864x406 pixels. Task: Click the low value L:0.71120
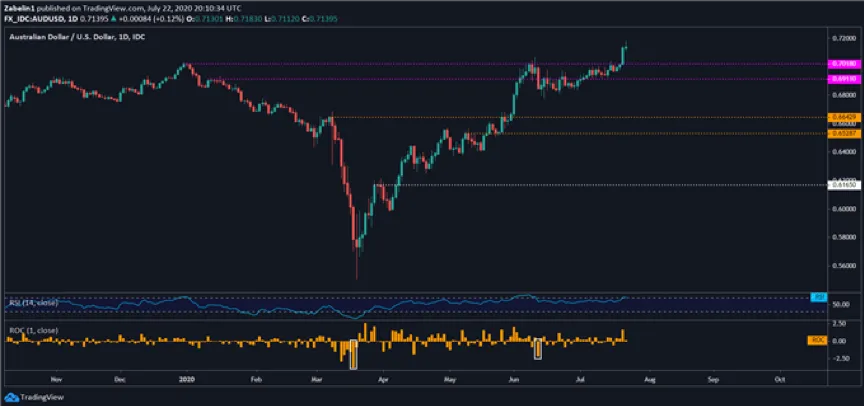click(281, 19)
